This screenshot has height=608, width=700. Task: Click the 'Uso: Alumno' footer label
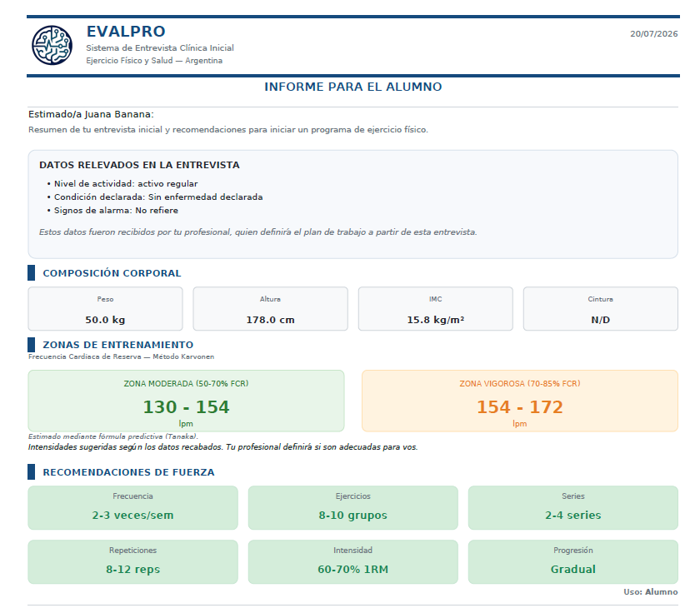(651, 592)
